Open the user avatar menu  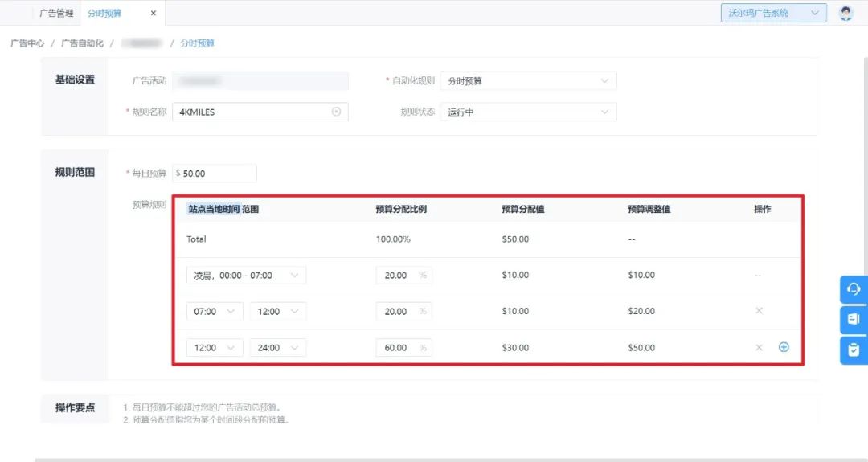[x=845, y=13]
